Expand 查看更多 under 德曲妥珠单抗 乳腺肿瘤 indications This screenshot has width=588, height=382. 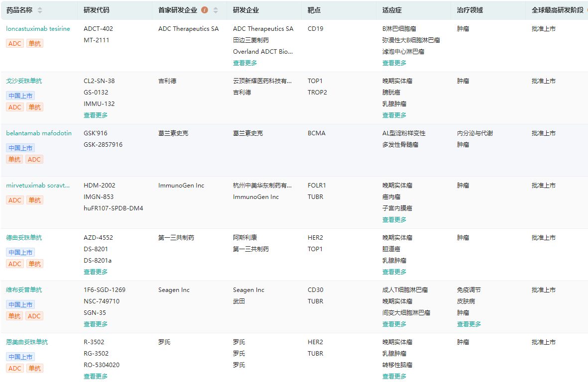394,272
